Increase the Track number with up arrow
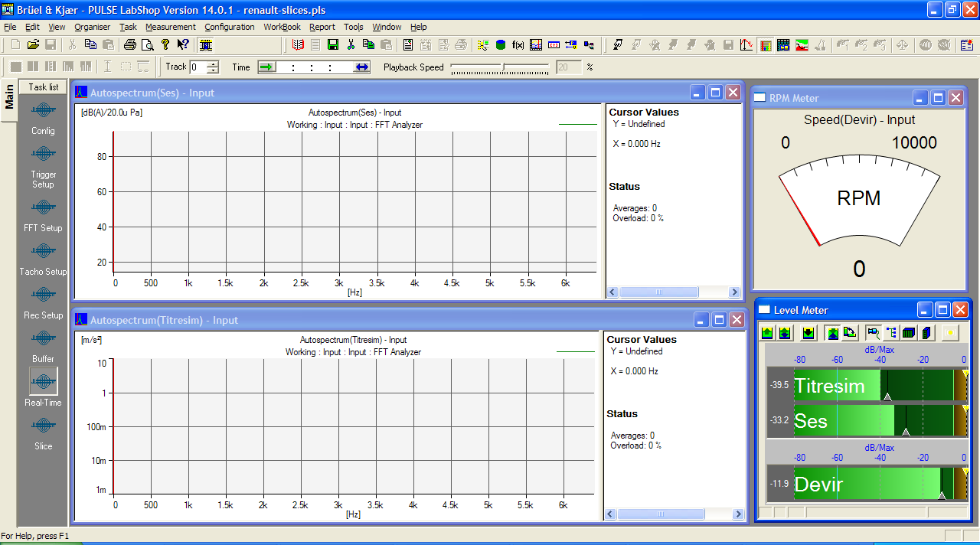 (212, 64)
